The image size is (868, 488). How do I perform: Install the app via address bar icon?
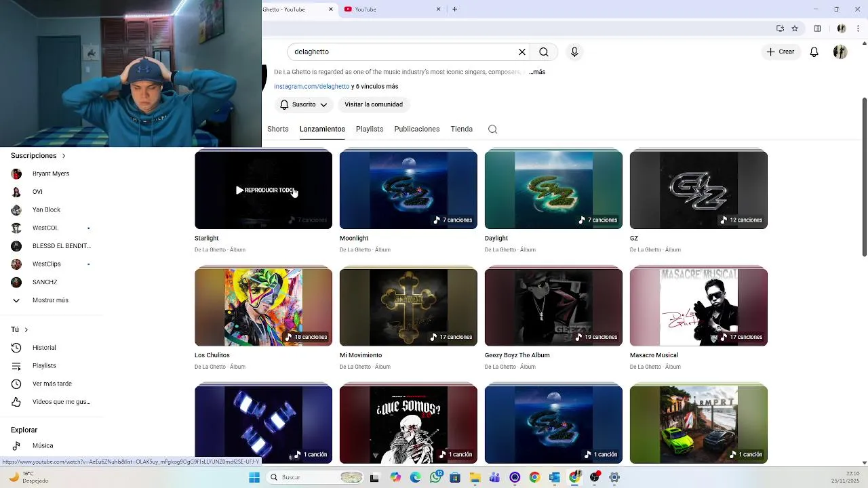[x=780, y=28]
